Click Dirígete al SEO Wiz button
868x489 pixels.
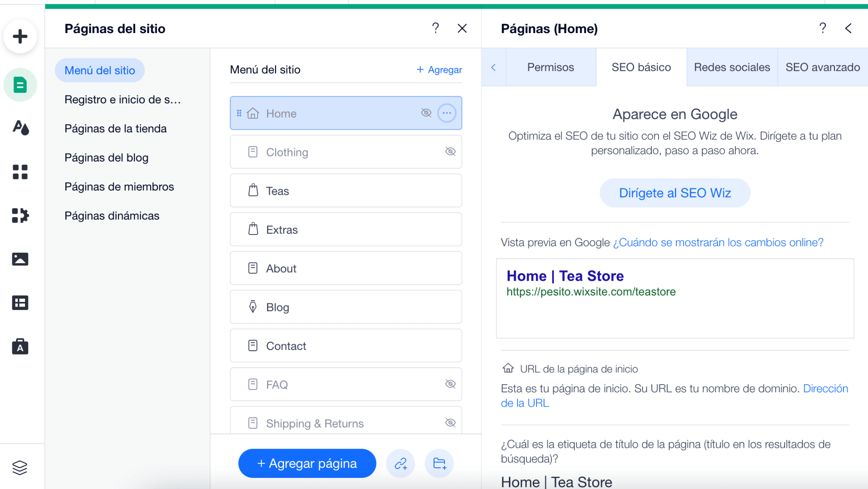(675, 192)
